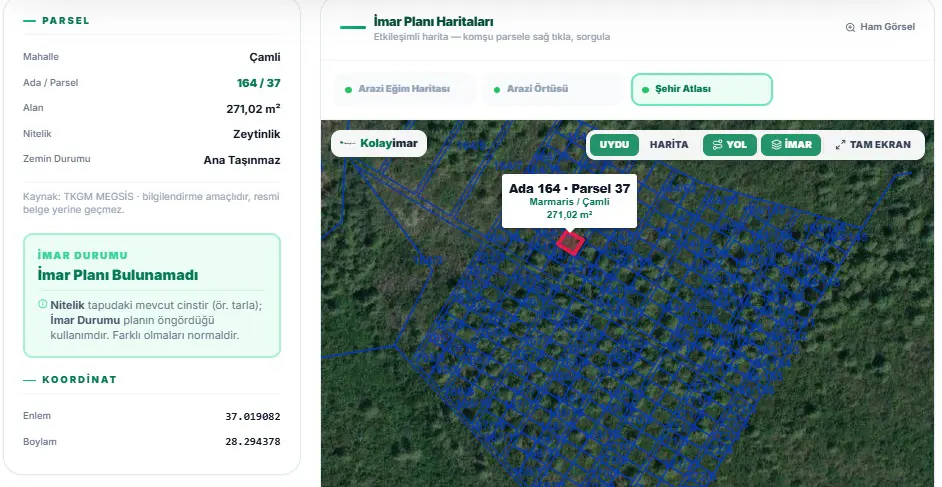Click the green dot on Şehir Atlası tab

645,90
